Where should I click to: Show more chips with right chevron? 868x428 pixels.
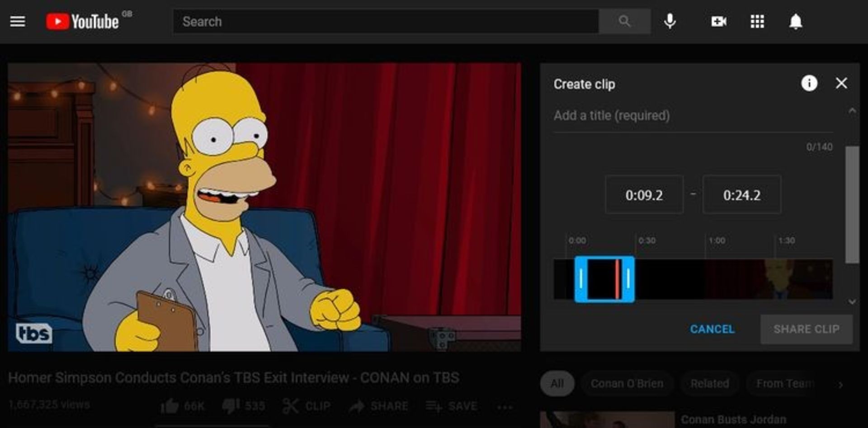point(841,385)
